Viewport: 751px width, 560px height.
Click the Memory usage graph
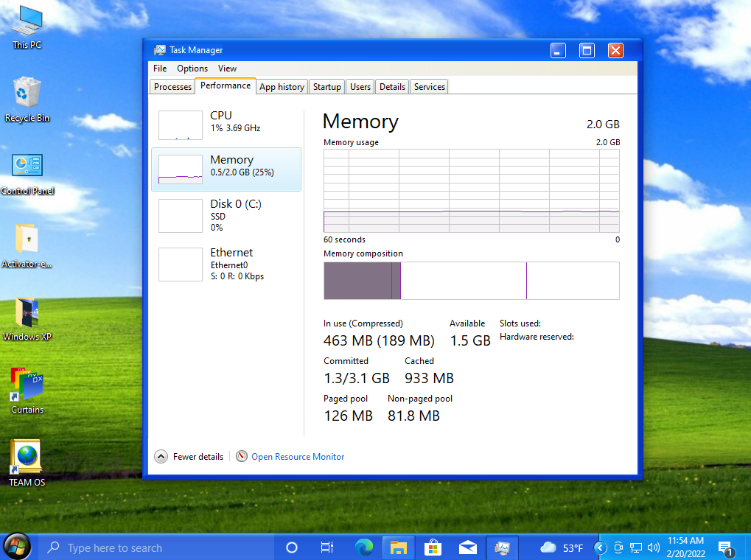(471, 191)
